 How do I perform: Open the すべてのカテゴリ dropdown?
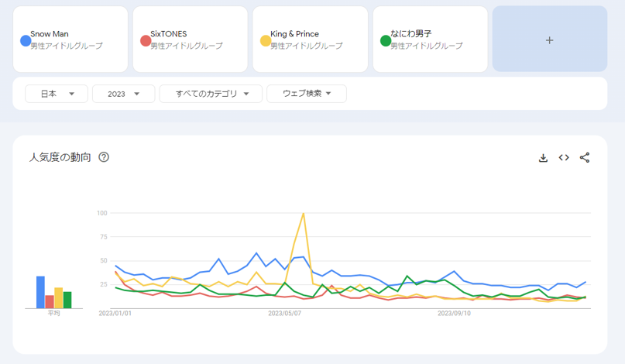pos(211,94)
